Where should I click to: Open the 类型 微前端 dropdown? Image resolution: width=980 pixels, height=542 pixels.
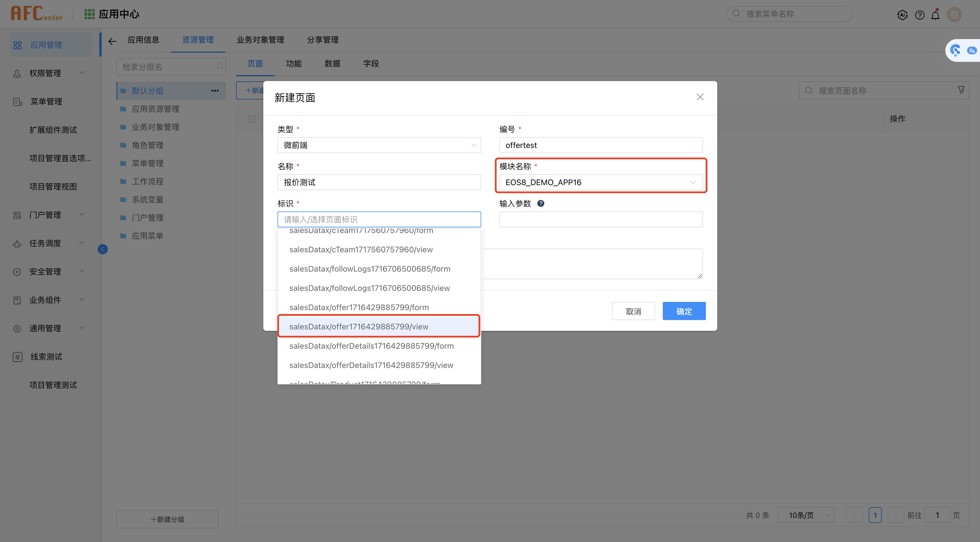coord(379,145)
